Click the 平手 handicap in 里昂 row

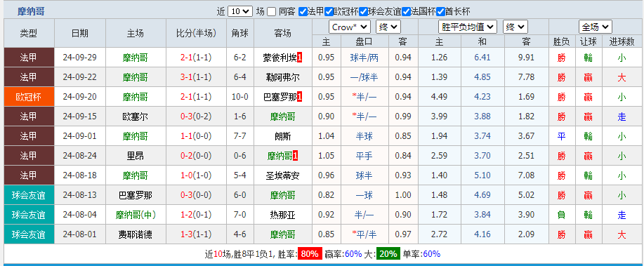(364, 156)
